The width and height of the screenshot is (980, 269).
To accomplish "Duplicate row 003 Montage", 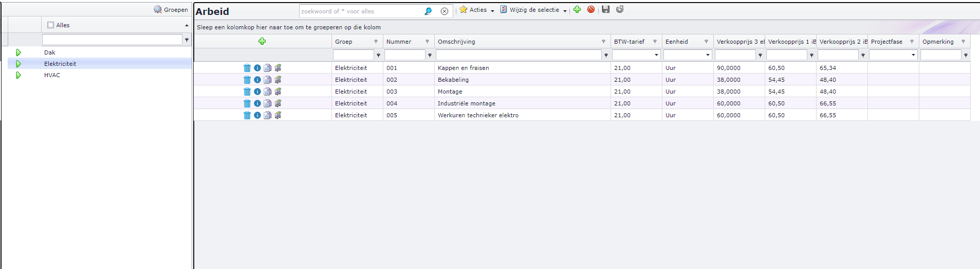I will tap(267, 92).
